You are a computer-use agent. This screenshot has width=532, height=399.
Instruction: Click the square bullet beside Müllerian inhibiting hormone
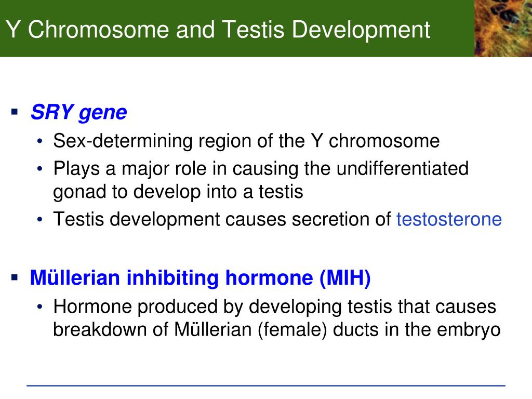click(x=14, y=277)
